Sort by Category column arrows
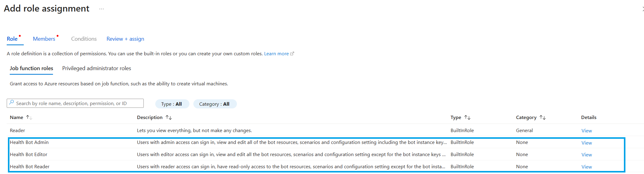The width and height of the screenshot is (644, 174). pyautogui.click(x=543, y=118)
